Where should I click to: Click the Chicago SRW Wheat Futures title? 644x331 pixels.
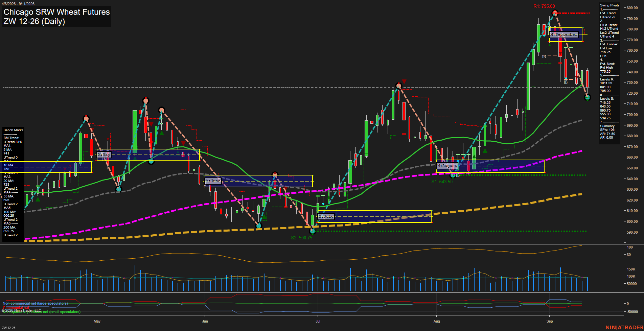(x=56, y=12)
